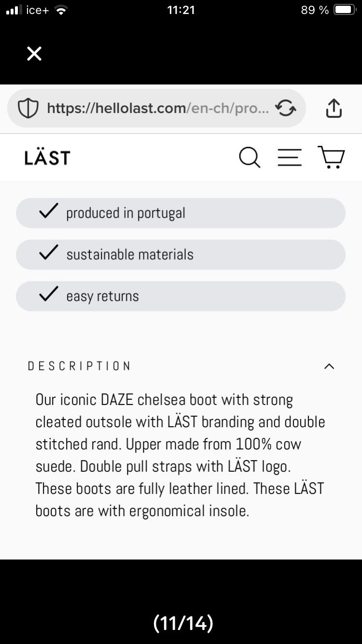362x644 pixels.
Task: Tap the sustainable materials checkmark
Action: (x=48, y=253)
